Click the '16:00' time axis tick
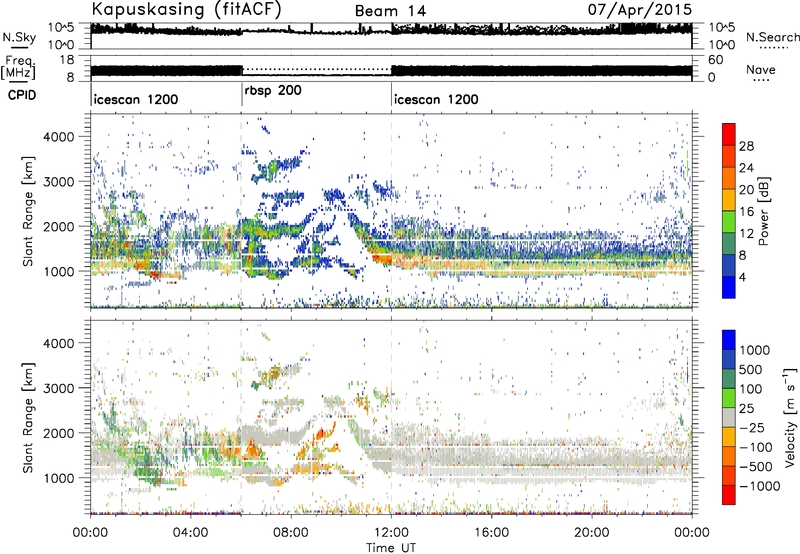 pyautogui.click(x=491, y=533)
